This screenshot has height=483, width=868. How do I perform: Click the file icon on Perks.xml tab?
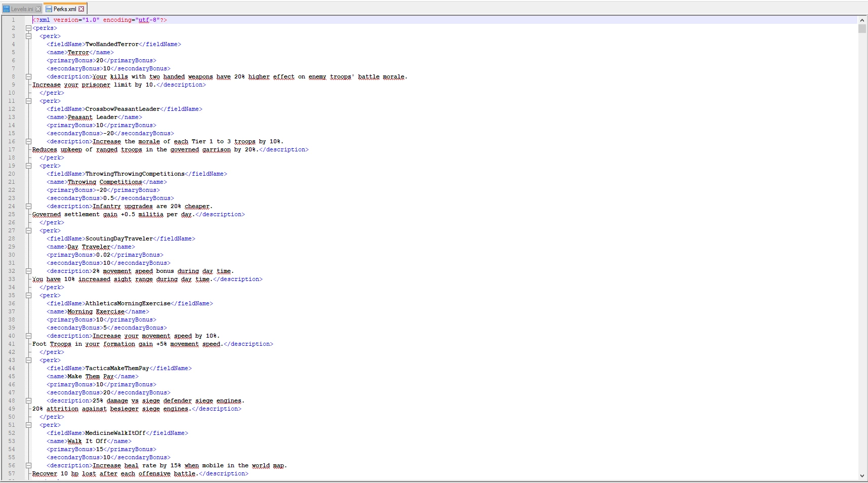(x=49, y=9)
